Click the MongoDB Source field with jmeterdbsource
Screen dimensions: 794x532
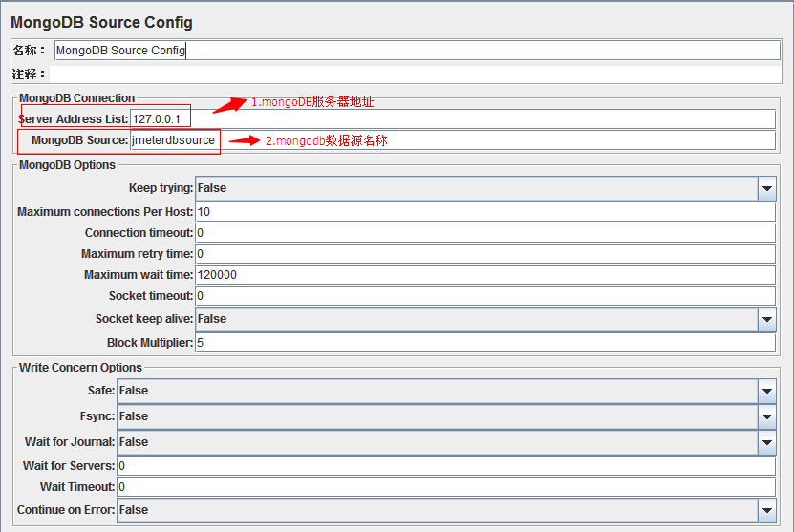click(452, 140)
